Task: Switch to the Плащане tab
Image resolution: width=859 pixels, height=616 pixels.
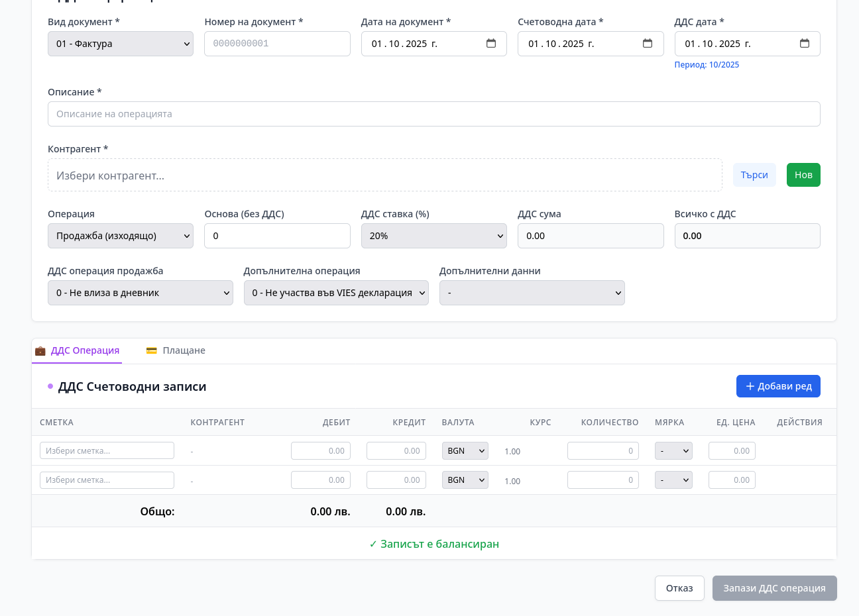Action: pyautogui.click(x=176, y=350)
